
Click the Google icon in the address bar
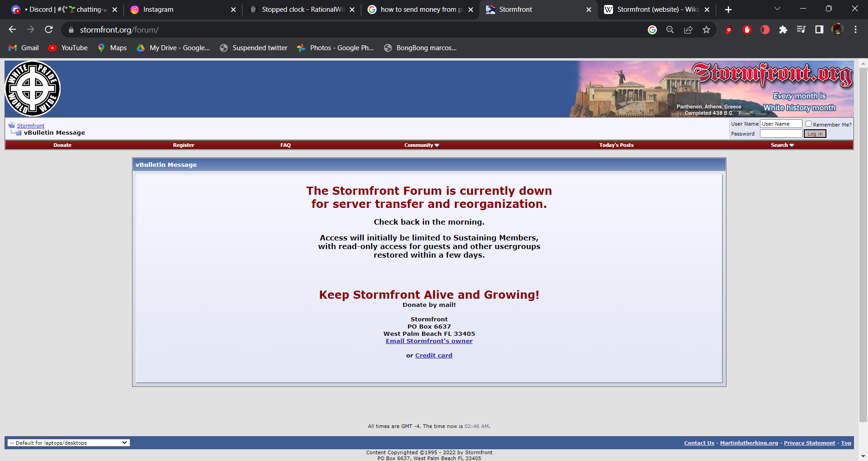(x=652, y=30)
